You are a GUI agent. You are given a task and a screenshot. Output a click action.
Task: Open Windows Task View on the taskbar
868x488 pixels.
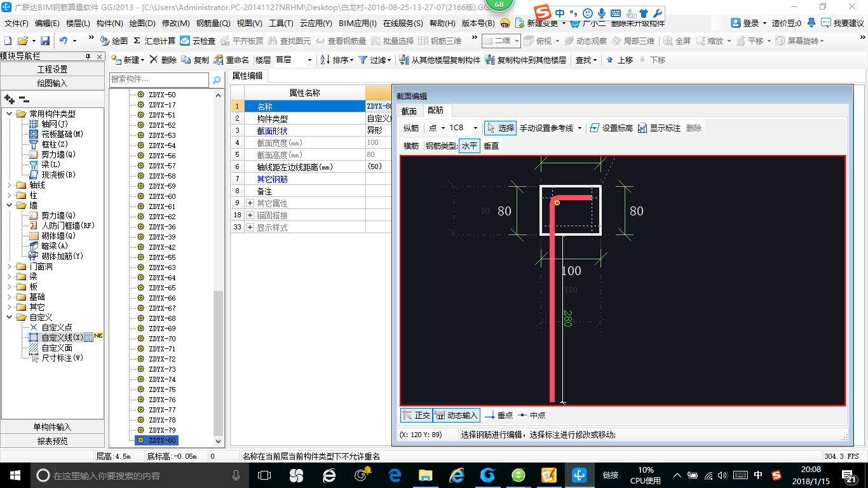pos(264,475)
